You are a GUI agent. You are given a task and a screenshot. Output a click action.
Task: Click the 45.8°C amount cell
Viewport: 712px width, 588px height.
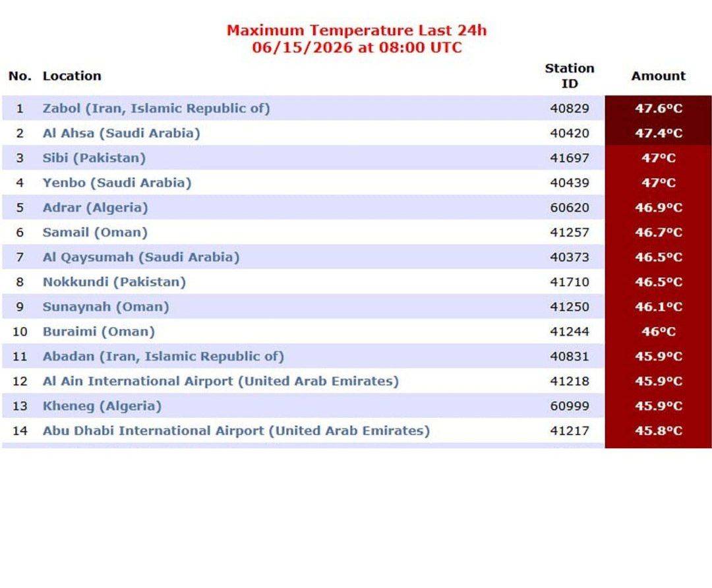pos(659,430)
